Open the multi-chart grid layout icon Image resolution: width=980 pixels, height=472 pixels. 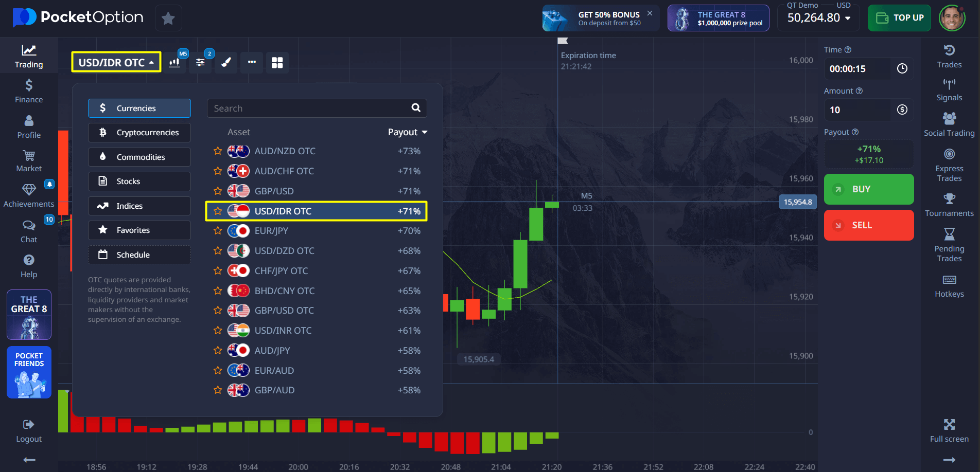277,63
